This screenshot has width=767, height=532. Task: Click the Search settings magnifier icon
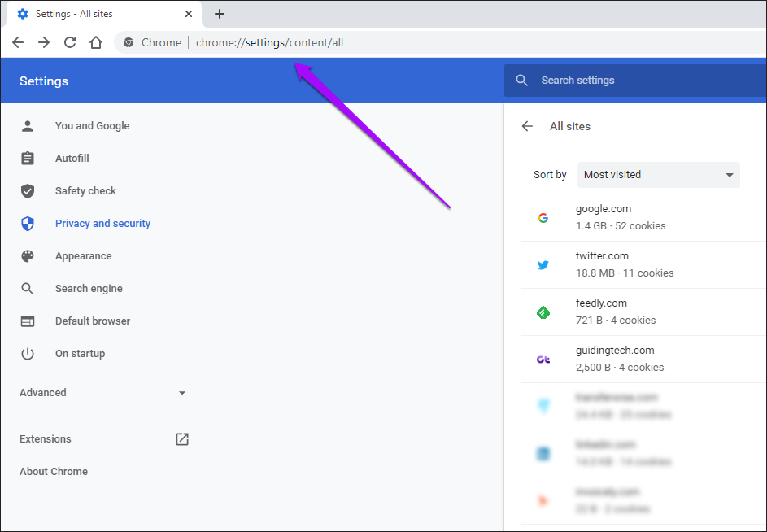(x=521, y=80)
